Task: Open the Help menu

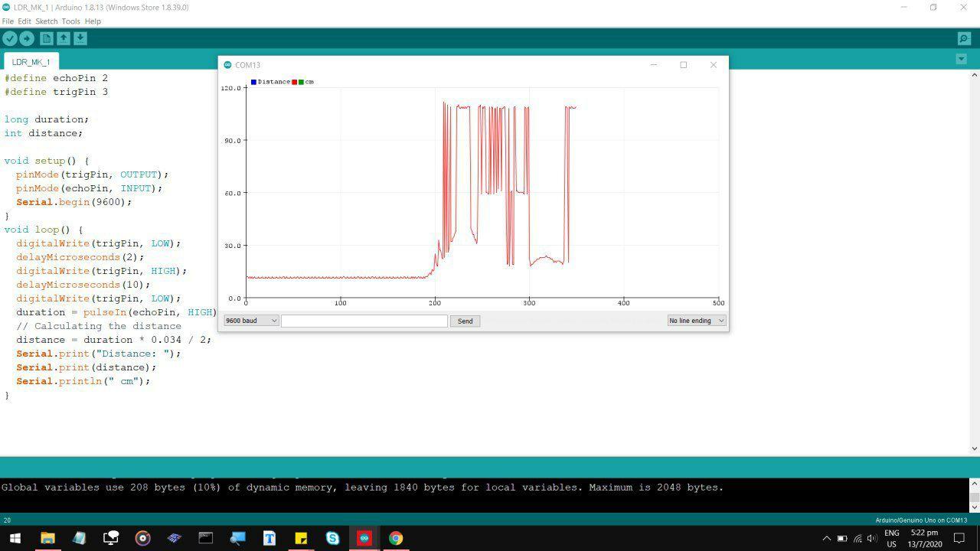Action: click(x=93, y=21)
